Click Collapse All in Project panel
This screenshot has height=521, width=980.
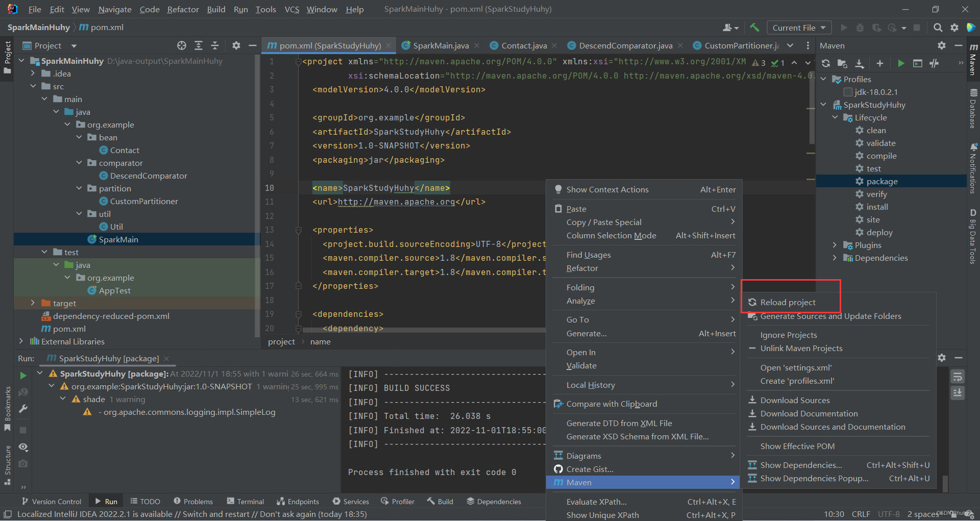[x=215, y=45]
